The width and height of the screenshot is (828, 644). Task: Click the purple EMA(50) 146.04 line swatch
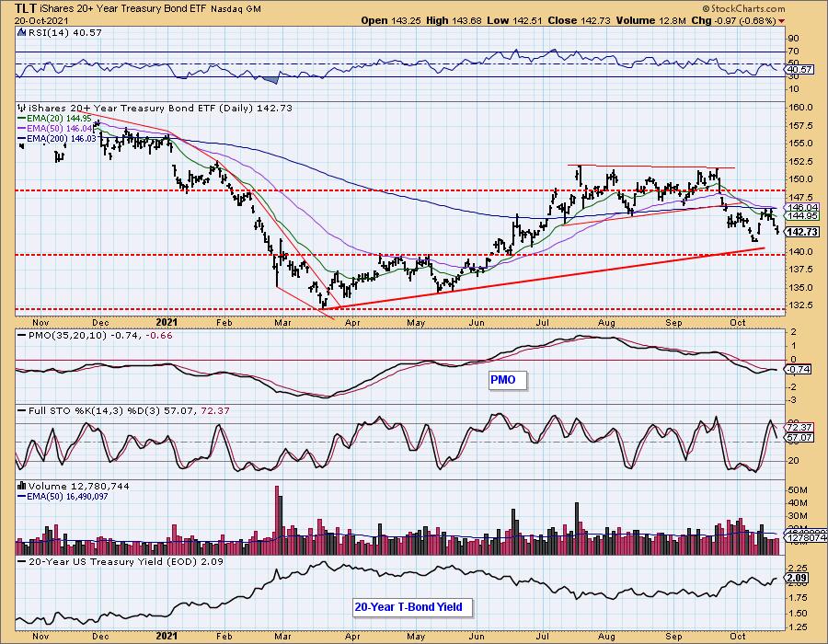click(22, 129)
